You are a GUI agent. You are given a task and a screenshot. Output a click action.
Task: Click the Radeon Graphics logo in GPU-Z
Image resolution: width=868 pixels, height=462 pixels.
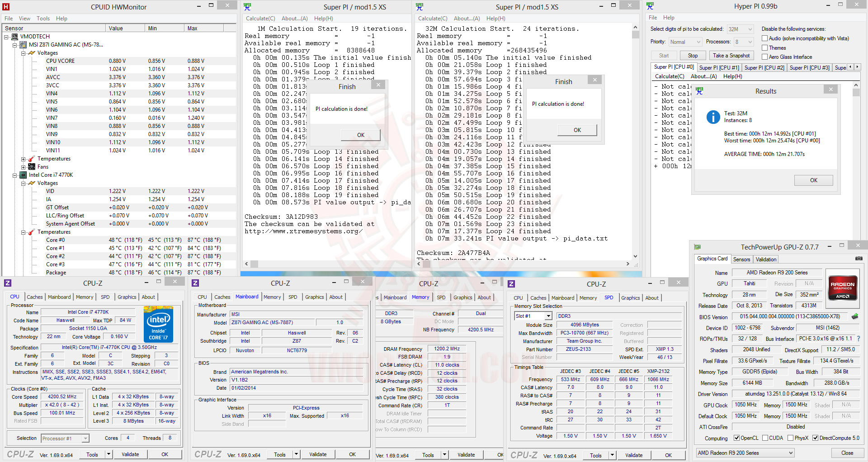(x=843, y=288)
